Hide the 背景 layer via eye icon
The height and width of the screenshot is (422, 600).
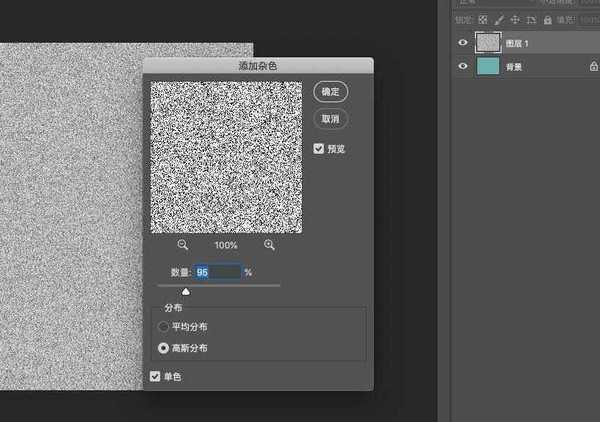[462, 67]
